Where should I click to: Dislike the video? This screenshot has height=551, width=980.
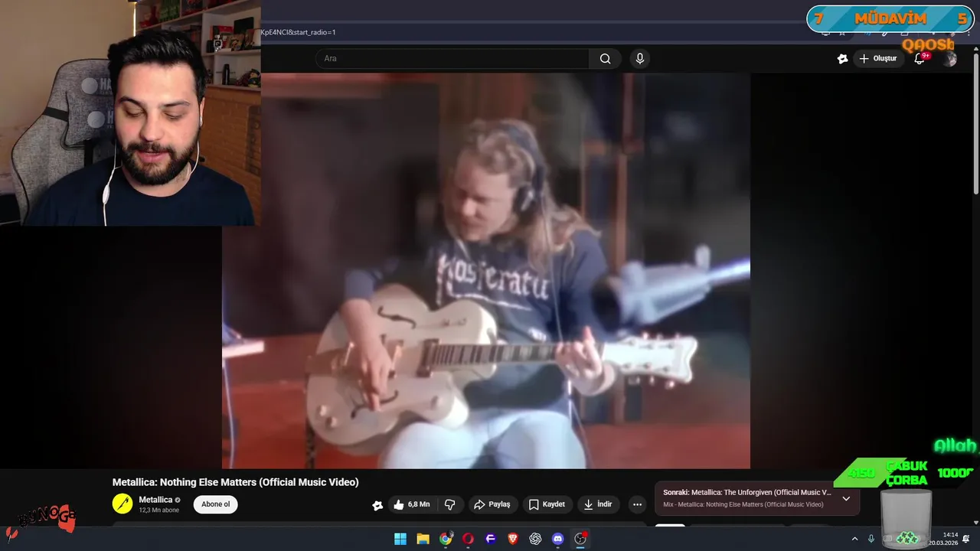450,504
